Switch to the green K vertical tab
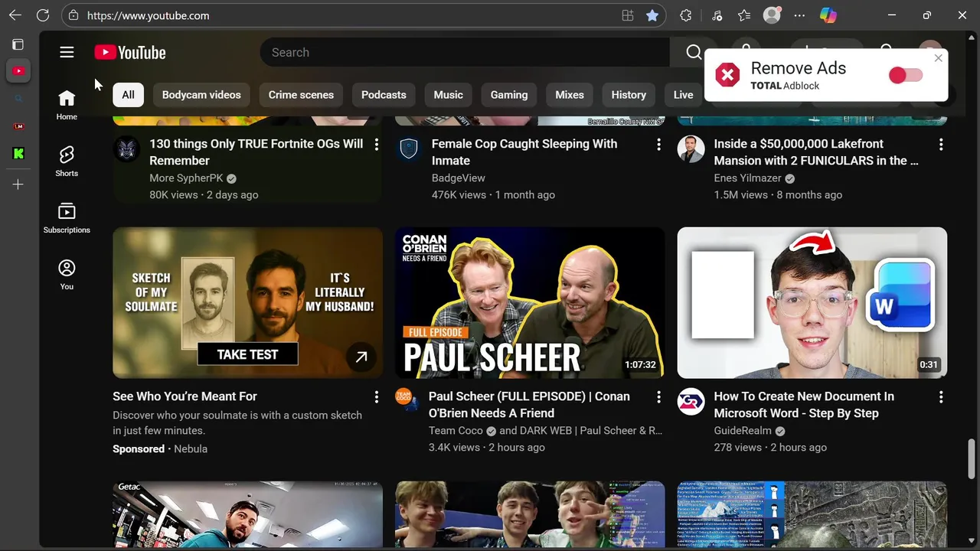The image size is (980, 551). (18, 154)
